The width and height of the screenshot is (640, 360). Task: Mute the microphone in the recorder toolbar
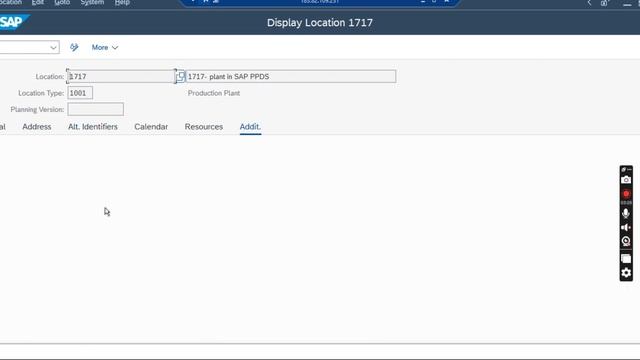coord(626,213)
